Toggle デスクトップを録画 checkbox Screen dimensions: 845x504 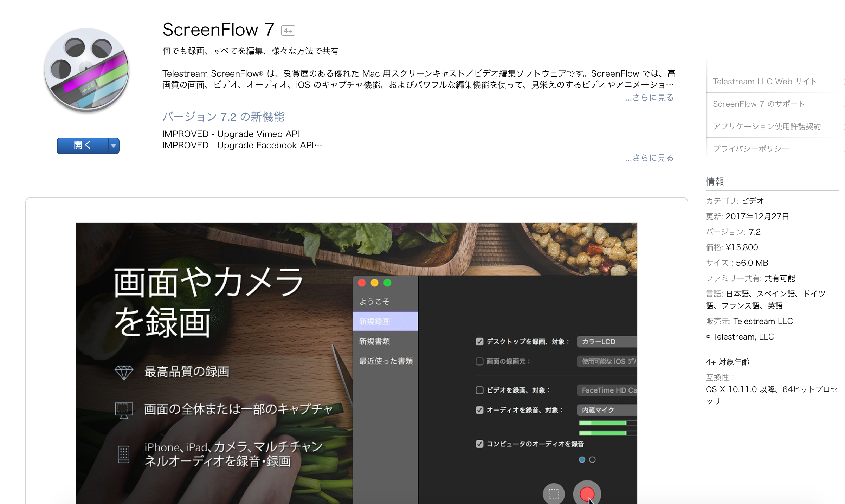point(479,342)
